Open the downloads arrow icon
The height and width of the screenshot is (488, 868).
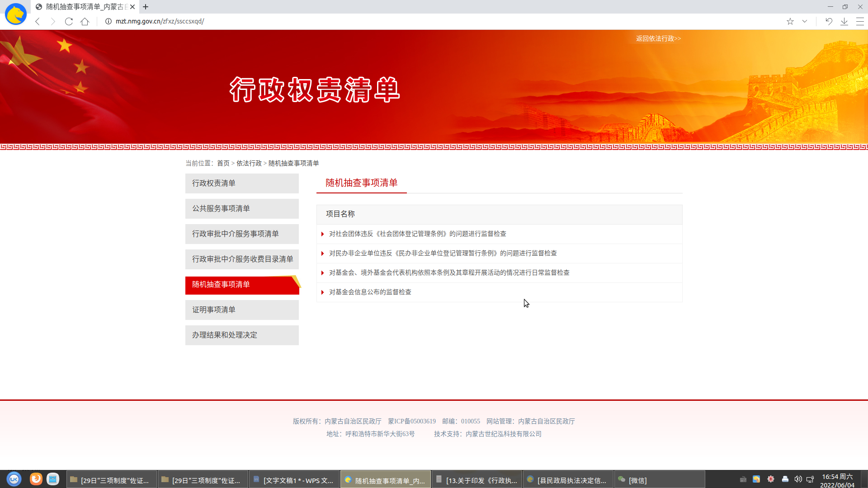point(844,21)
